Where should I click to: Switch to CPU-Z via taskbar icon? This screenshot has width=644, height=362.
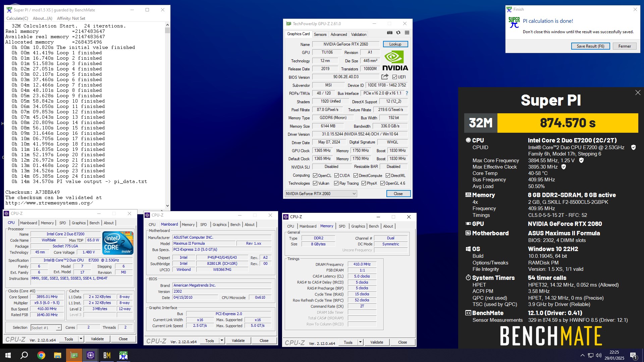point(91,355)
